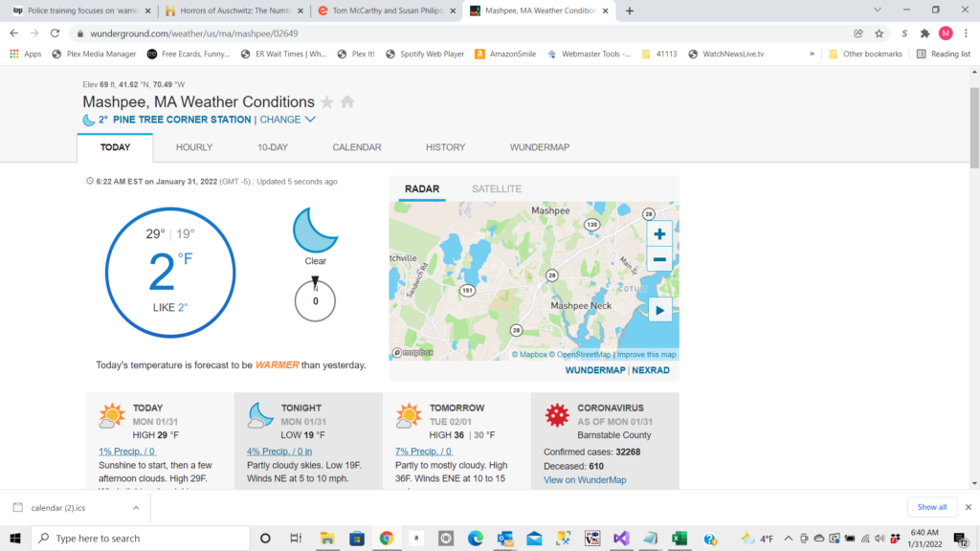Expand the hidden bookmarks overflow chevron

coord(813,54)
